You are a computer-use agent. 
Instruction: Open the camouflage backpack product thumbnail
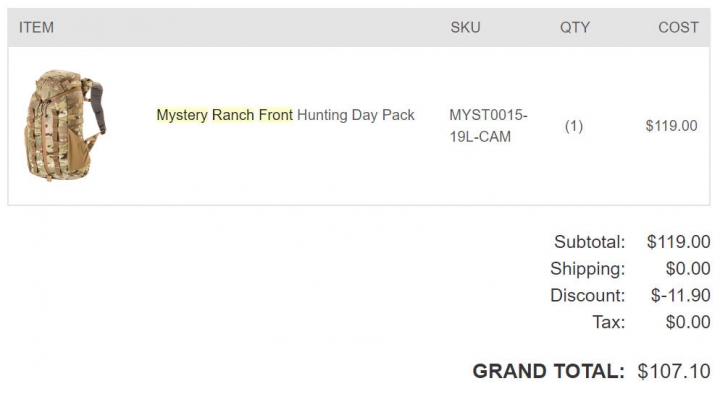(65, 125)
